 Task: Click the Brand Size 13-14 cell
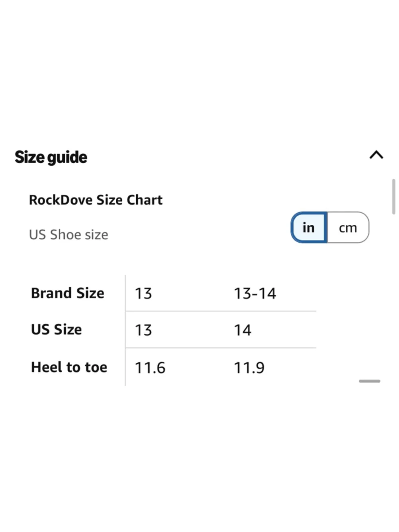255,294
